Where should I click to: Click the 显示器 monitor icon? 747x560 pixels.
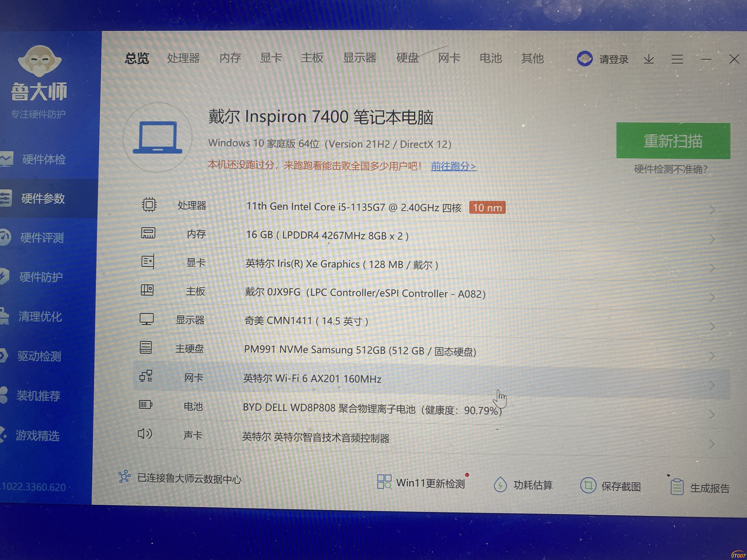(147, 319)
